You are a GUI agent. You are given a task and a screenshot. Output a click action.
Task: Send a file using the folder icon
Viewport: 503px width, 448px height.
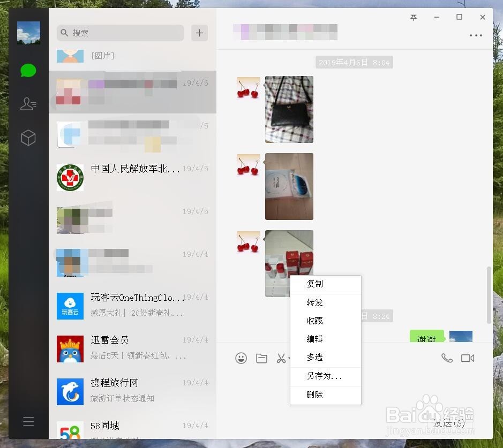click(261, 358)
